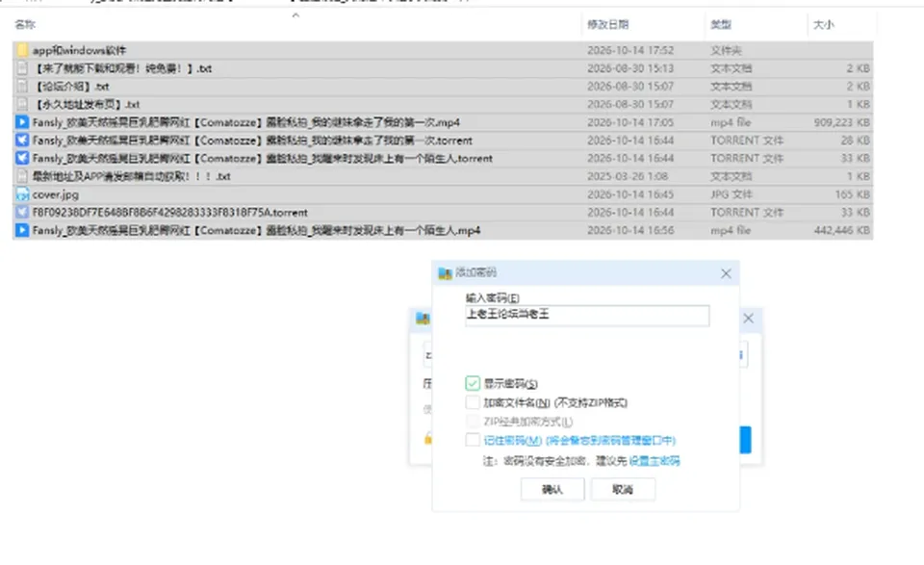The height and width of the screenshot is (565, 924).
Task: Uncheck the 显示密码(S) checkbox
Action: click(x=473, y=383)
